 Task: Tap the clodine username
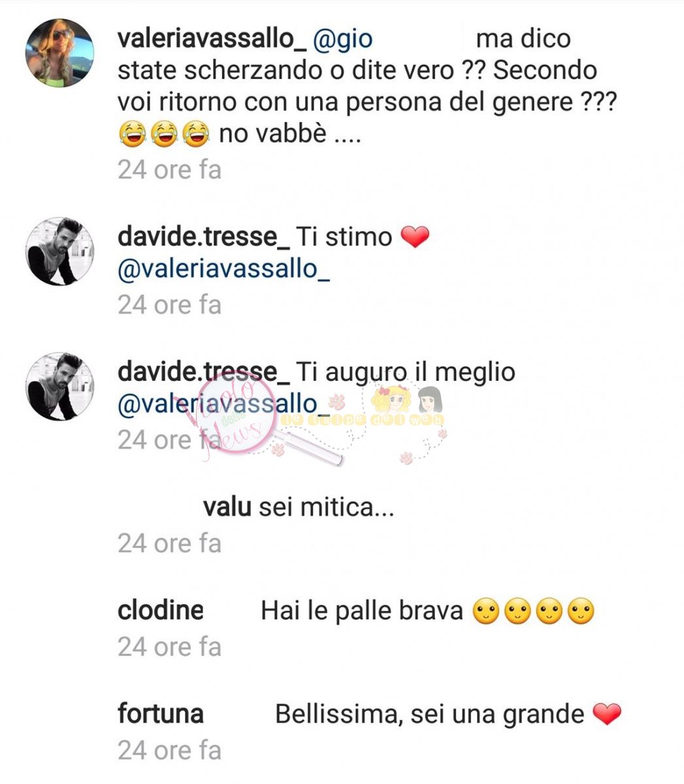point(161,610)
